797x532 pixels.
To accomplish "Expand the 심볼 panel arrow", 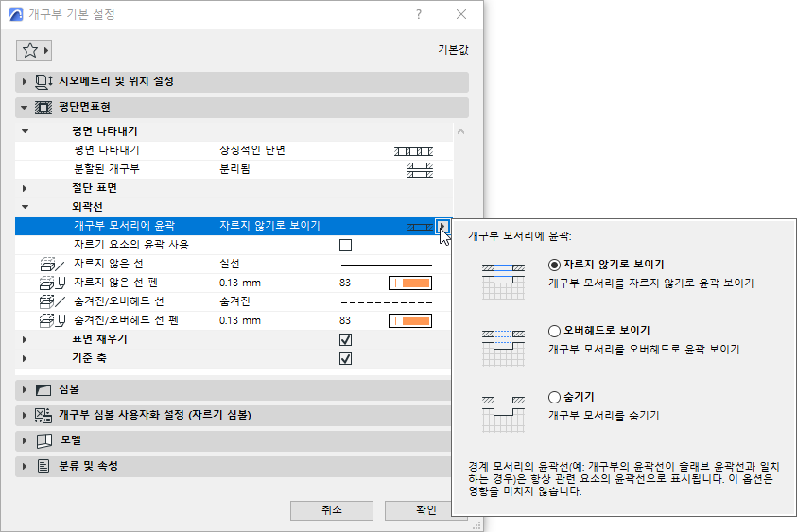I will pos(24,390).
